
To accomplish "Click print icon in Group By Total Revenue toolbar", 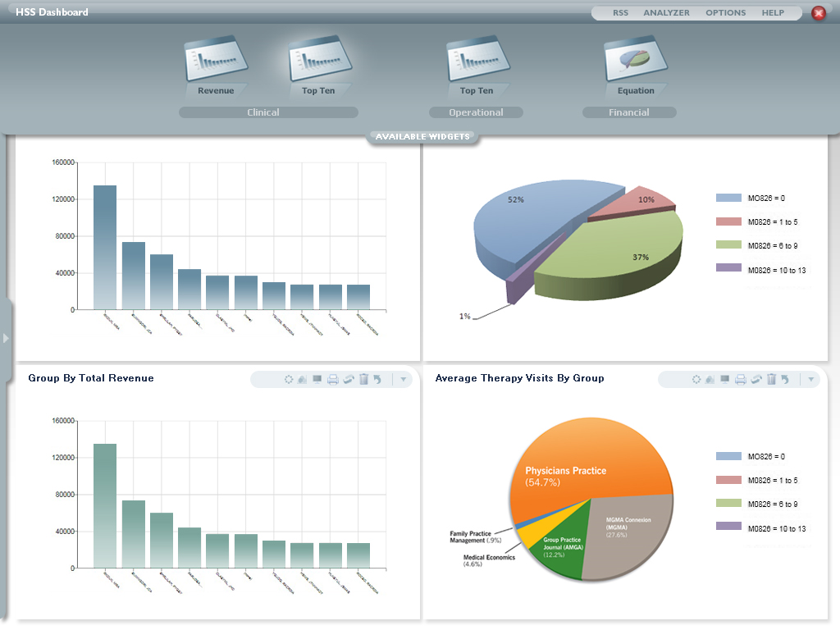I will [333, 379].
